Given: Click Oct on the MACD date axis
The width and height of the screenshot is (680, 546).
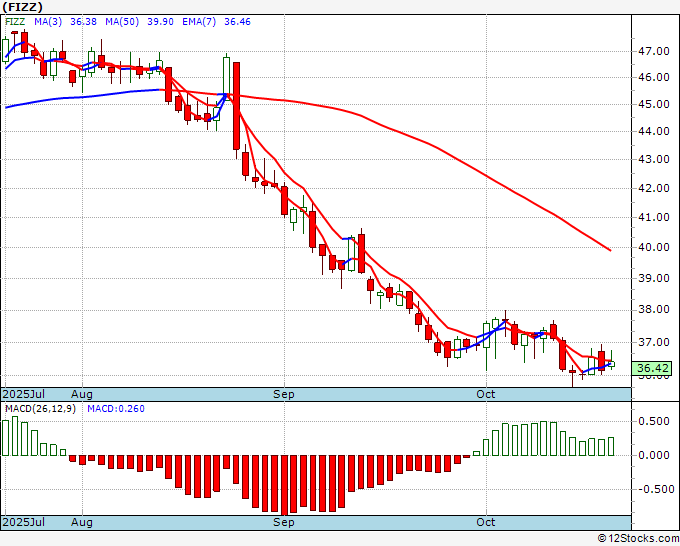Looking at the screenshot, I should (486, 522).
